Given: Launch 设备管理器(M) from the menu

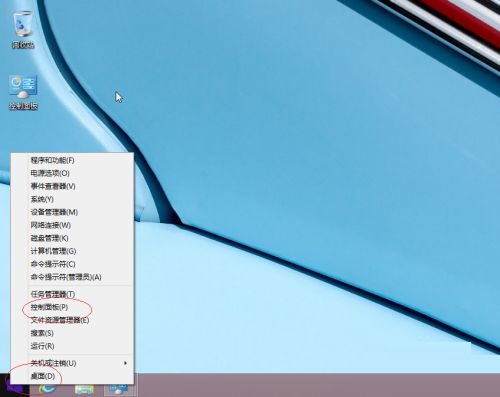Looking at the screenshot, I should pos(54,212).
